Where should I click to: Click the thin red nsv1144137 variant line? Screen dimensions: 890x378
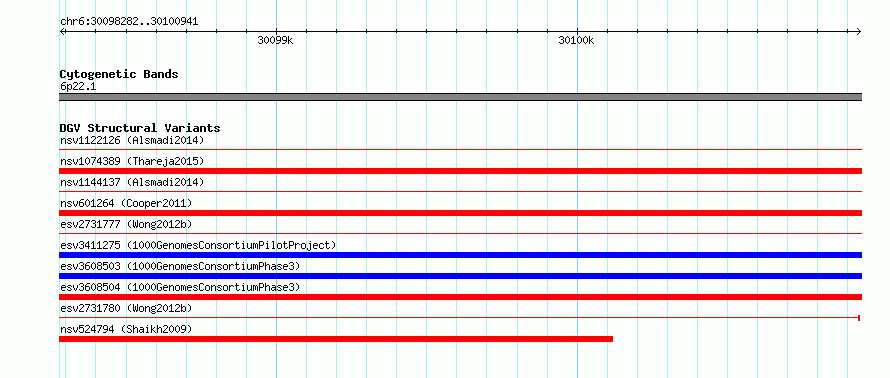pyautogui.click(x=460, y=192)
